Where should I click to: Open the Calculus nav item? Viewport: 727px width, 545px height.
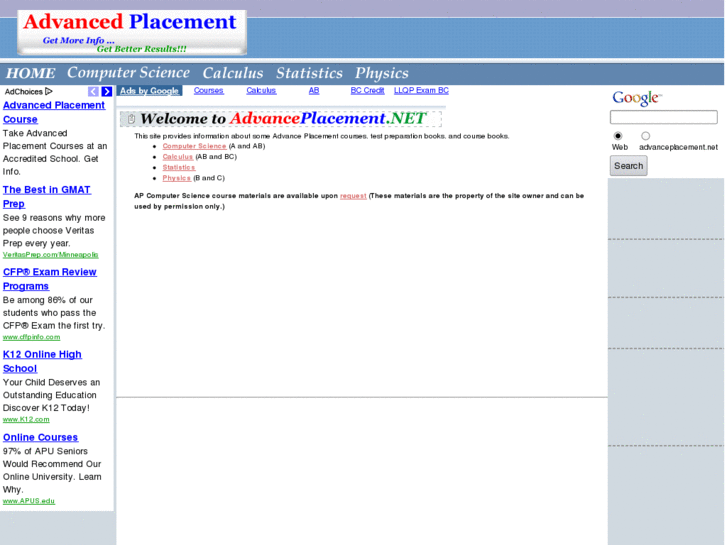click(233, 73)
